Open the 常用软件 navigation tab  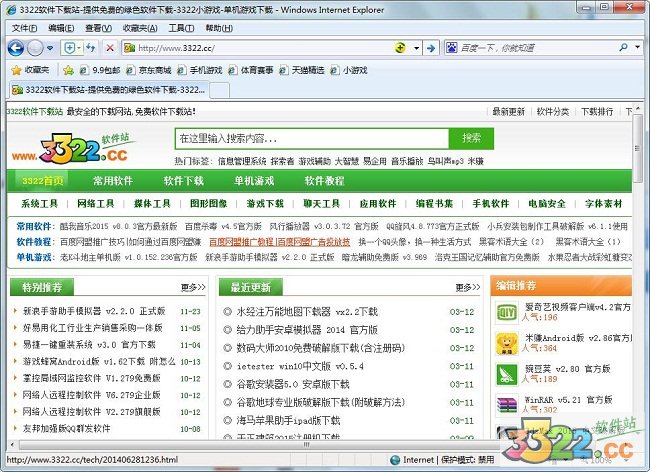[x=113, y=181]
